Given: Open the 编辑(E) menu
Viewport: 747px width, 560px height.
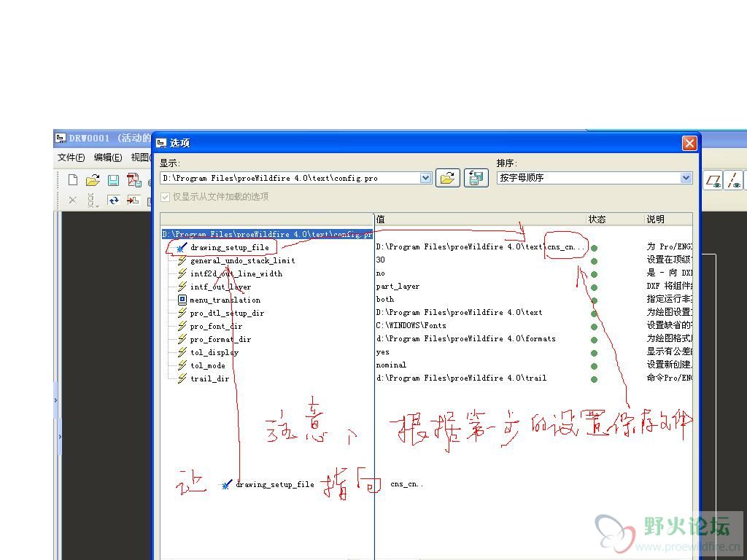Looking at the screenshot, I should (x=108, y=157).
